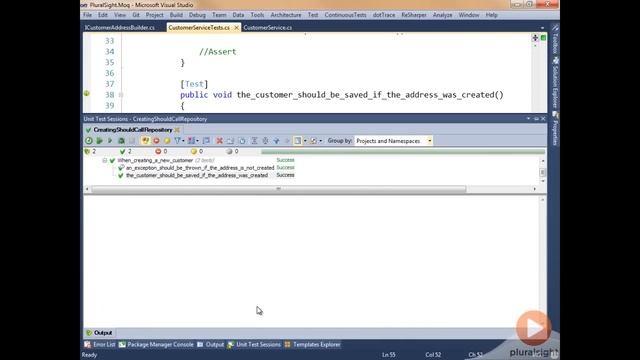Click the Pluralsight orange play button

(533, 328)
